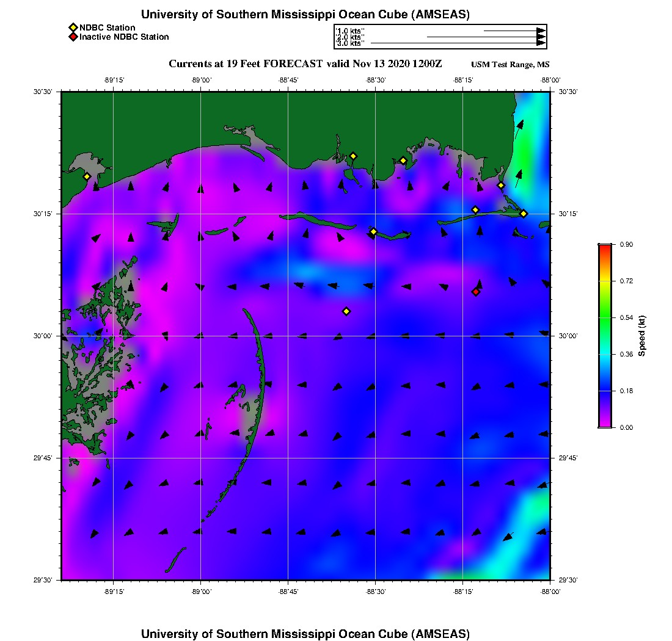Image resolution: width=672 pixels, height=641 pixels.
Task: Select the westernmost yellow station marker
Action: click(87, 176)
